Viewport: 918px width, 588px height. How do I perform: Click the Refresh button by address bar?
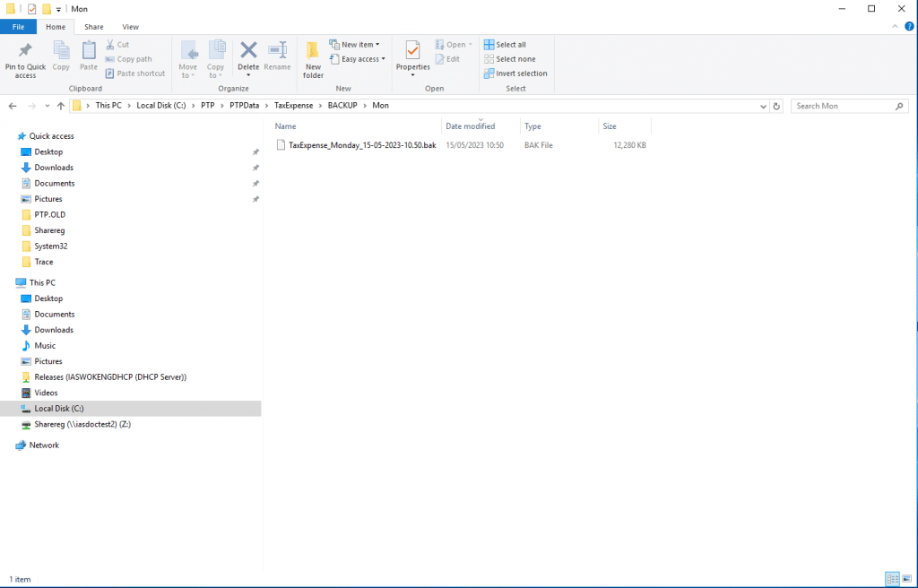[776, 106]
